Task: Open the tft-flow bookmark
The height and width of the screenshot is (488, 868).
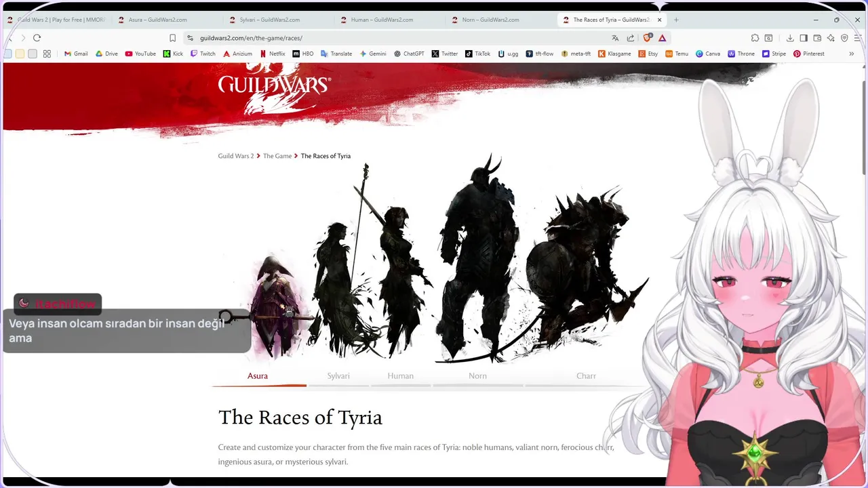Action: coord(540,54)
